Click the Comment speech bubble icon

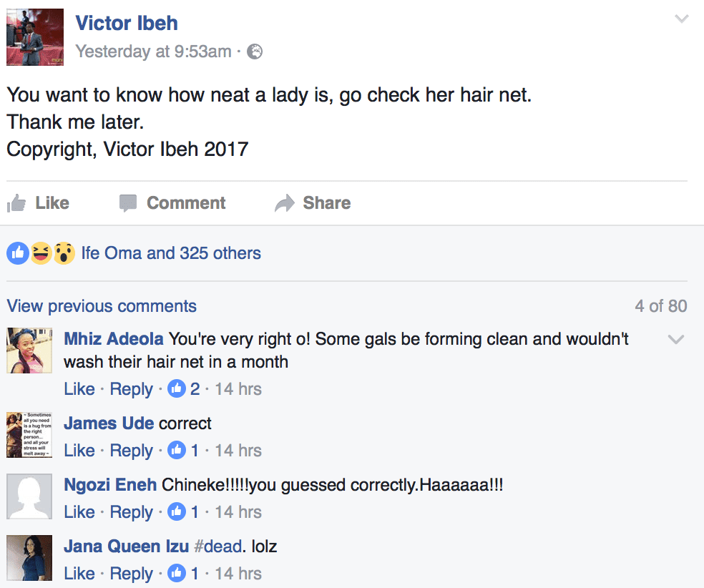tap(128, 203)
